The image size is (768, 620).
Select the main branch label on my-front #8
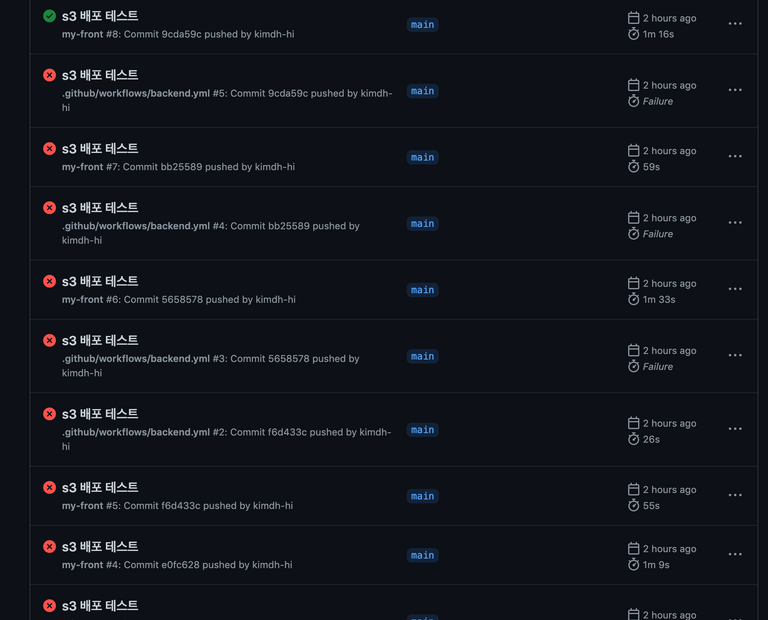tap(422, 24)
